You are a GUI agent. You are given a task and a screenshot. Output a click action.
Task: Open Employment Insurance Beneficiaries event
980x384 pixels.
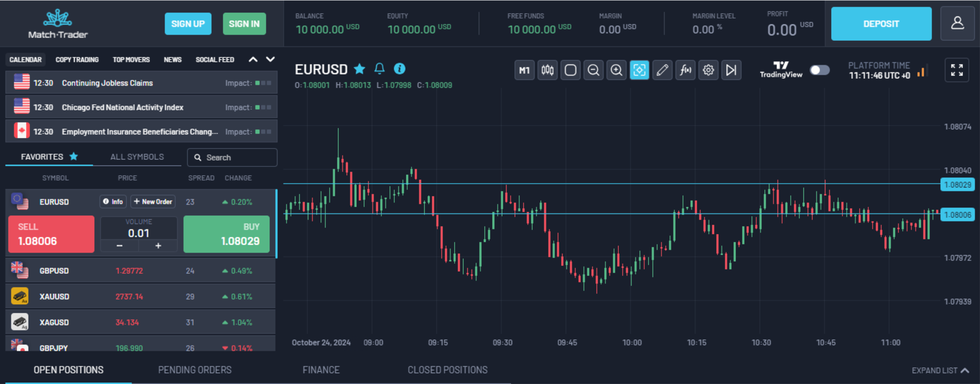142,131
